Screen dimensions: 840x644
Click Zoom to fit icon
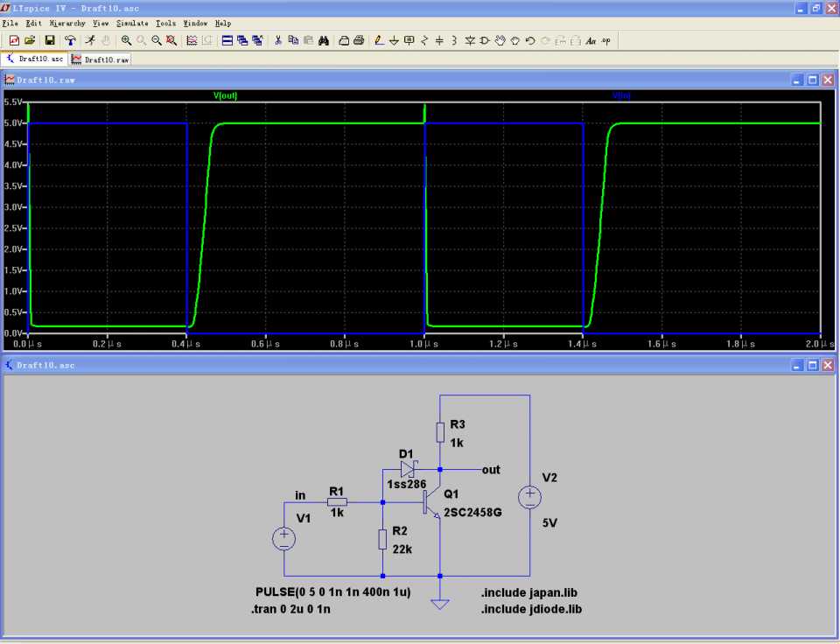(171, 41)
